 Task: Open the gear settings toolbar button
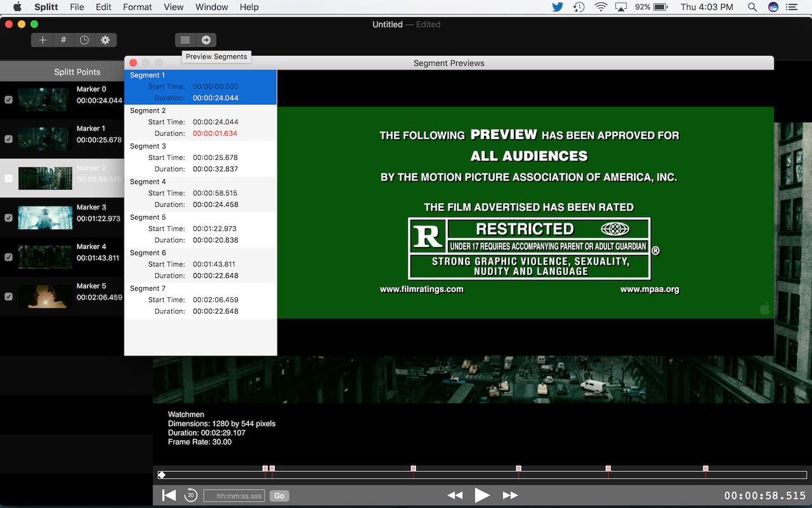pyautogui.click(x=105, y=40)
